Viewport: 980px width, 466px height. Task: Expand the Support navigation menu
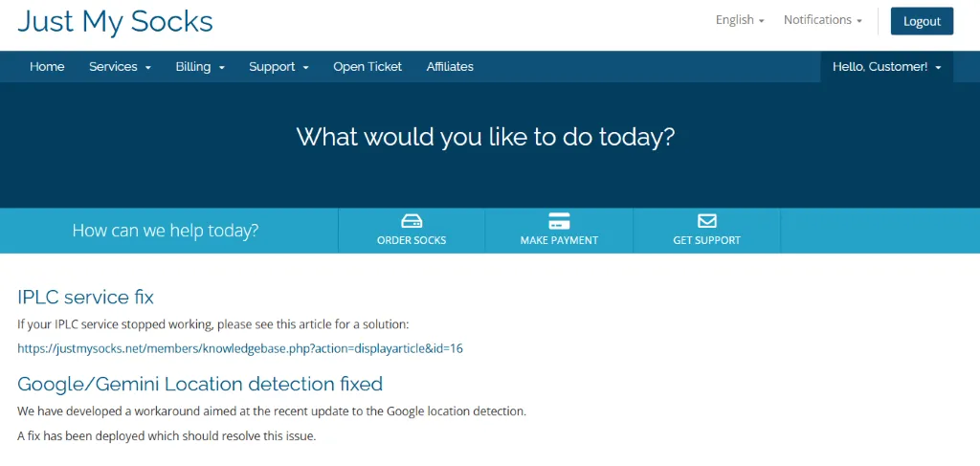click(x=278, y=67)
